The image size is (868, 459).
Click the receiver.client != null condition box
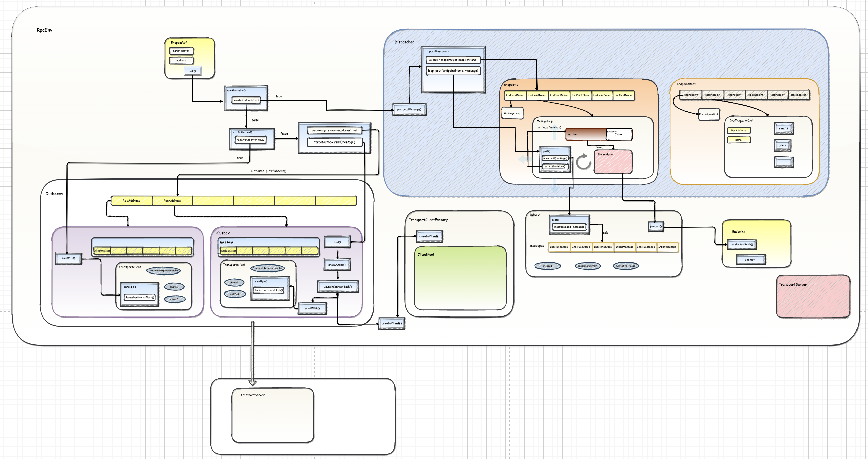click(250, 140)
